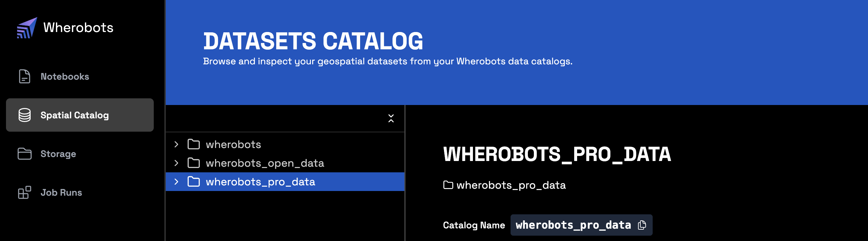Click the breadcrumb folder icon beside wherobots_pro_data
Image resolution: width=868 pixels, height=241 pixels.
(448, 185)
